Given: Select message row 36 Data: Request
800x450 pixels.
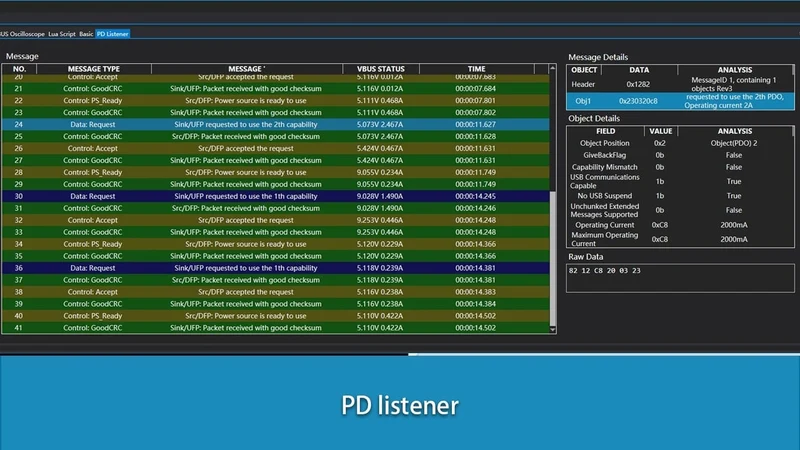Looking at the screenshot, I should [x=276, y=268].
